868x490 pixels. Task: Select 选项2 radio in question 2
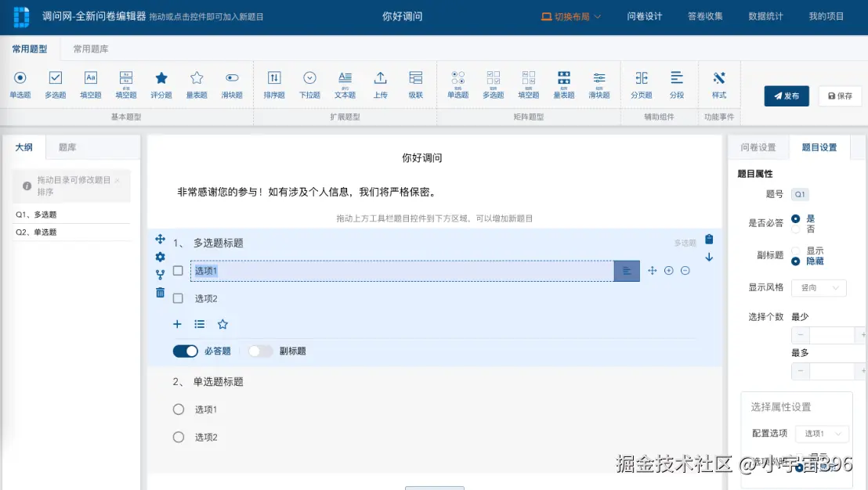tap(179, 437)
